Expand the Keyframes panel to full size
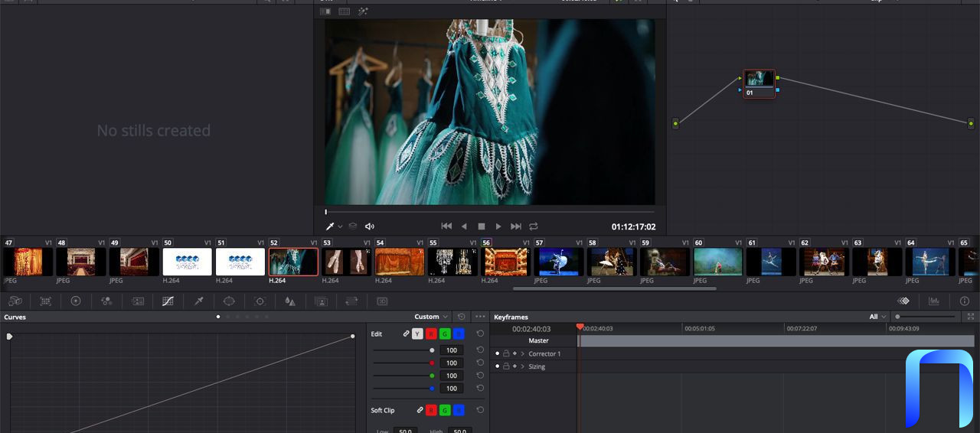The width and height of the screenshot is (980, 433). [972, 317]
